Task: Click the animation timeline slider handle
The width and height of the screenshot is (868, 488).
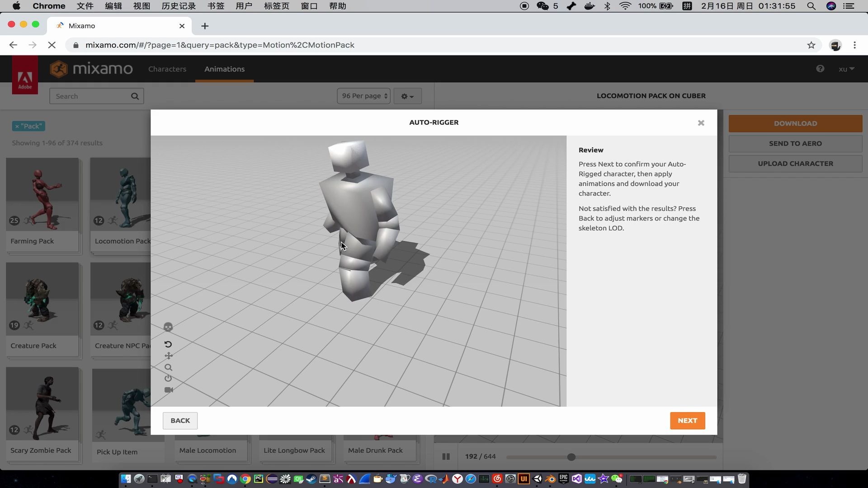Action: point(571,457)
